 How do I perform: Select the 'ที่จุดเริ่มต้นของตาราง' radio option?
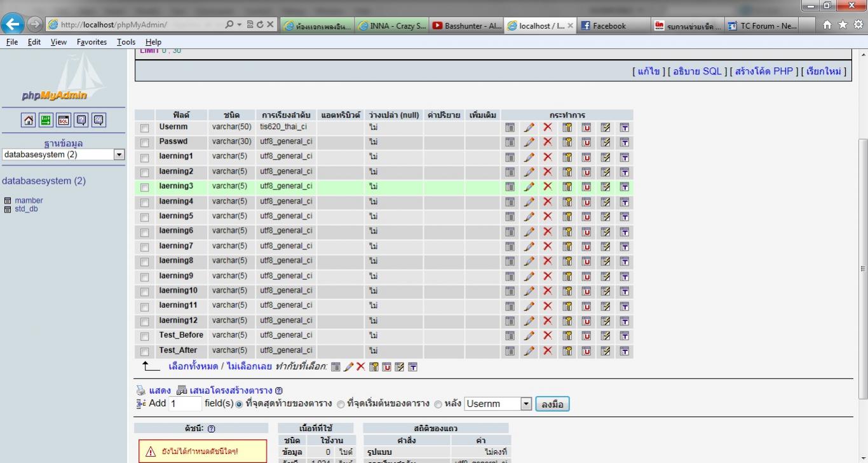coord(341,404)
